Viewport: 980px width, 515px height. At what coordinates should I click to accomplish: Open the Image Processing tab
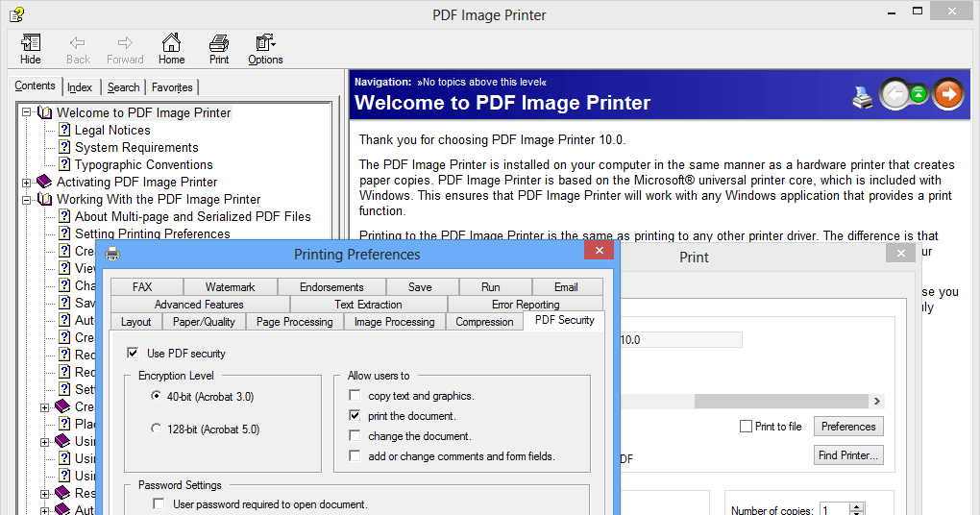point(394,321)
